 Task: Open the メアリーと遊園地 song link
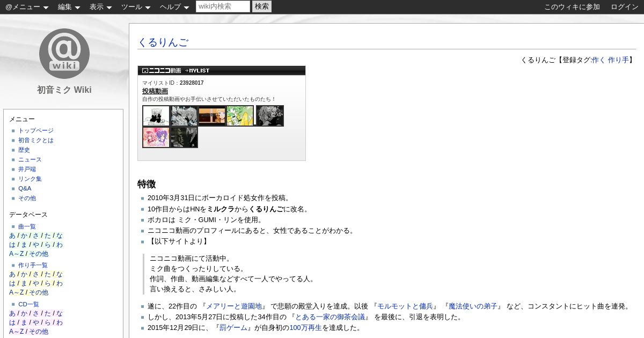(233, 306)
